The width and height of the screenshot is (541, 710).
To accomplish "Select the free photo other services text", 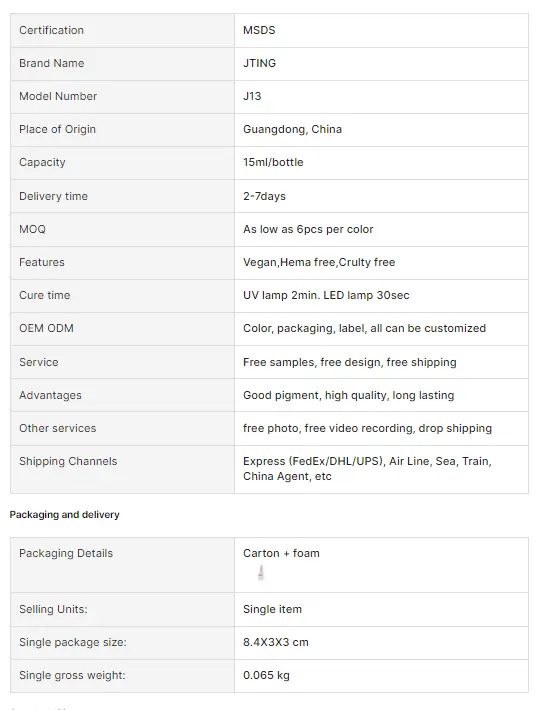I will pos(367,428).
